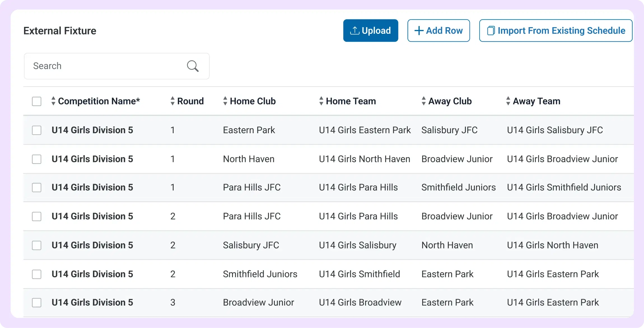The image size is (644, 328).
Task: Sort by Away Team column arrows
Action: point(508,101)
